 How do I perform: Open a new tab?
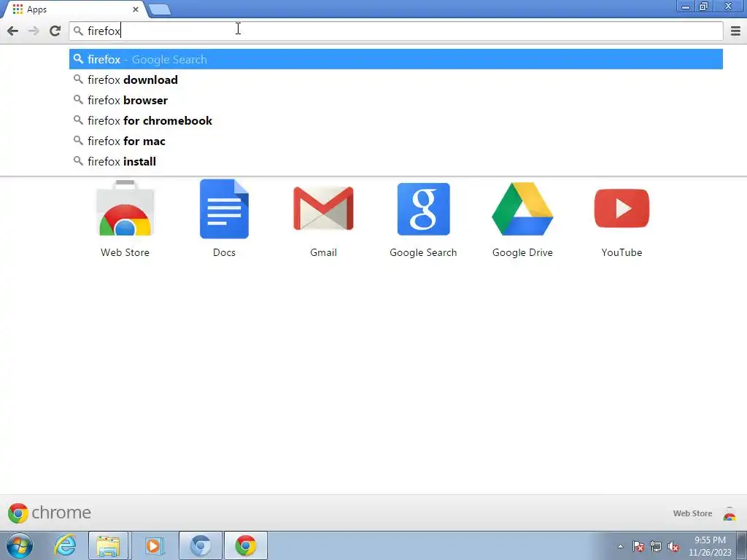tap(160, 9)
